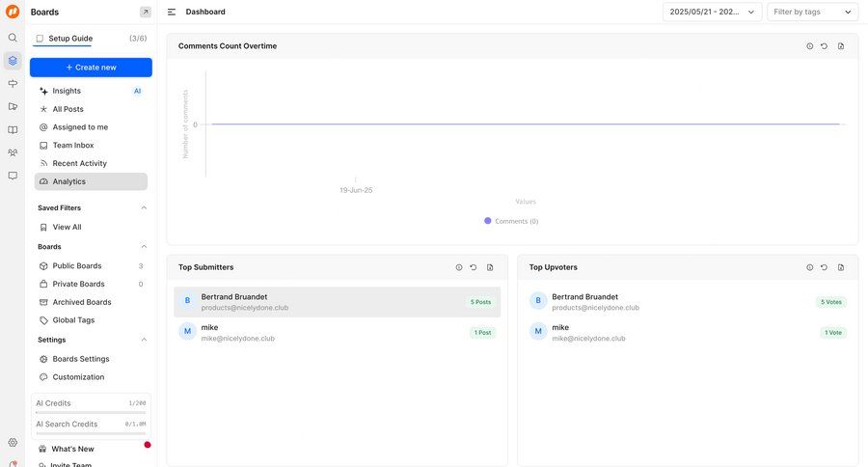Click mike's M avatar in Top Upvoters
The height and width of the screenshot is (467, 868).
pos(538,331)
